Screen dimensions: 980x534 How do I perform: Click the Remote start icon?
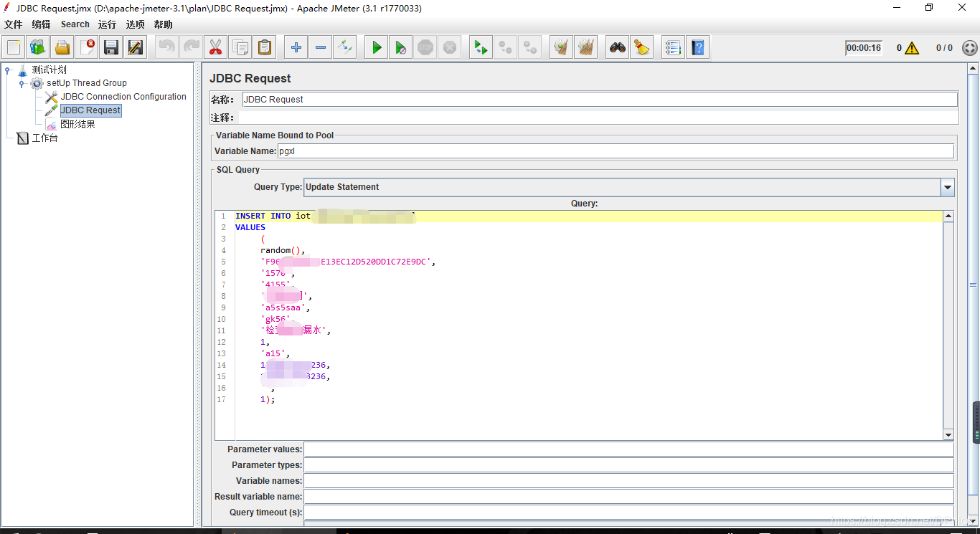(481, 48)
